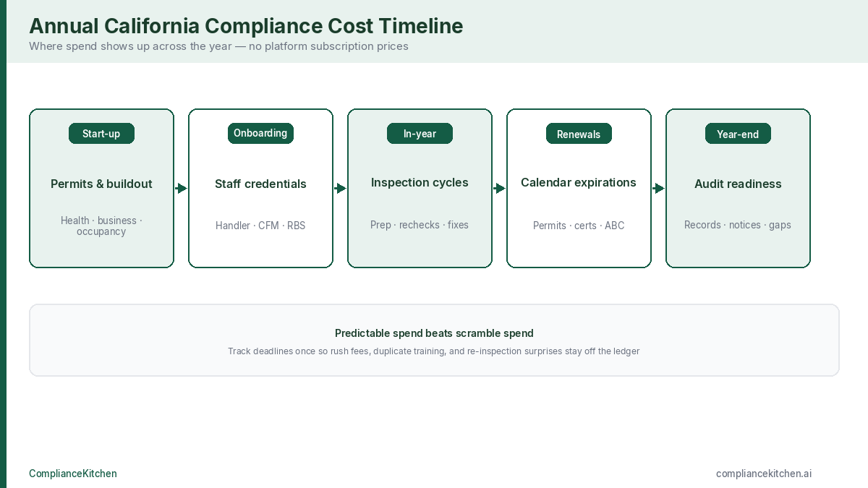Click the Predictable spend beats scramble spend headline
The width and height of the screenshot is (868, 488).
coord(434,333)
